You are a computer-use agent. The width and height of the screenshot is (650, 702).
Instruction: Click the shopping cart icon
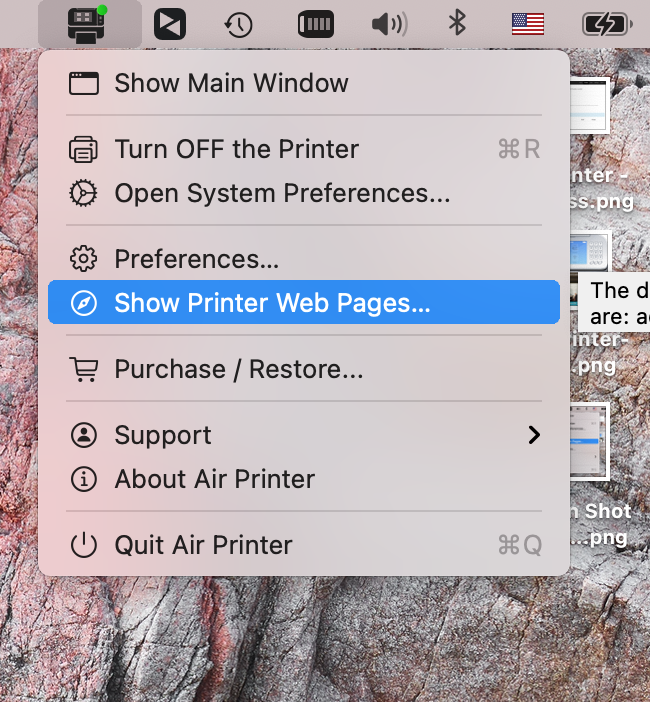click(84, 369)
